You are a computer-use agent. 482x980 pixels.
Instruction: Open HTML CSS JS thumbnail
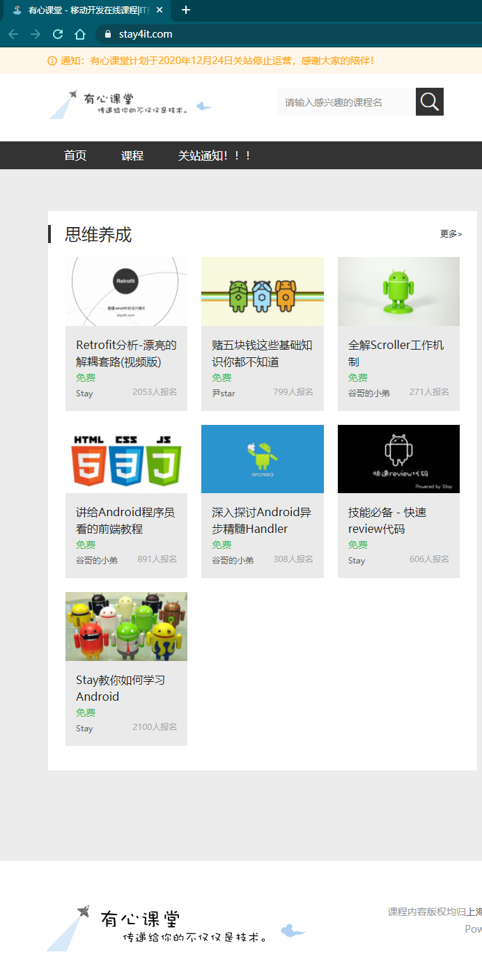point(126,459)
